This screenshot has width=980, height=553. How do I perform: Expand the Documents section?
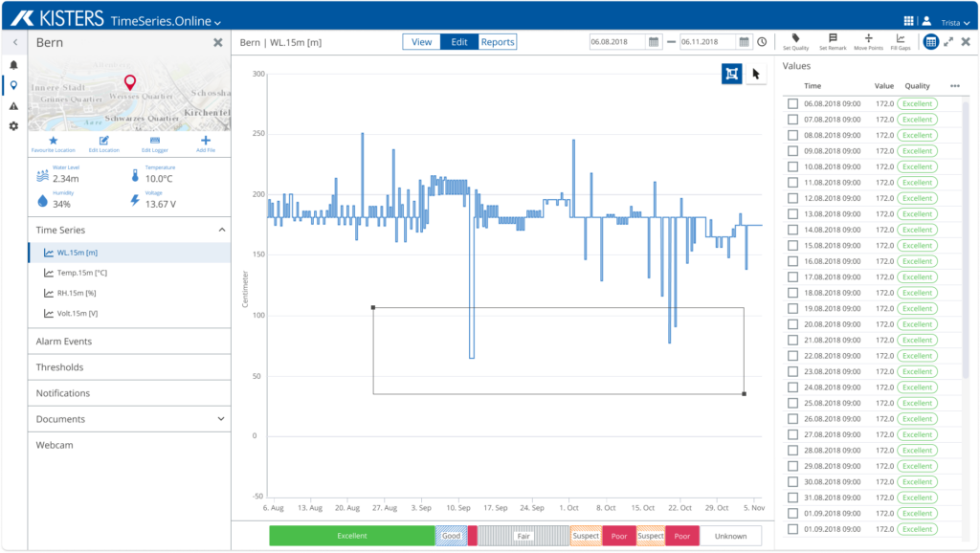[221, 419]
